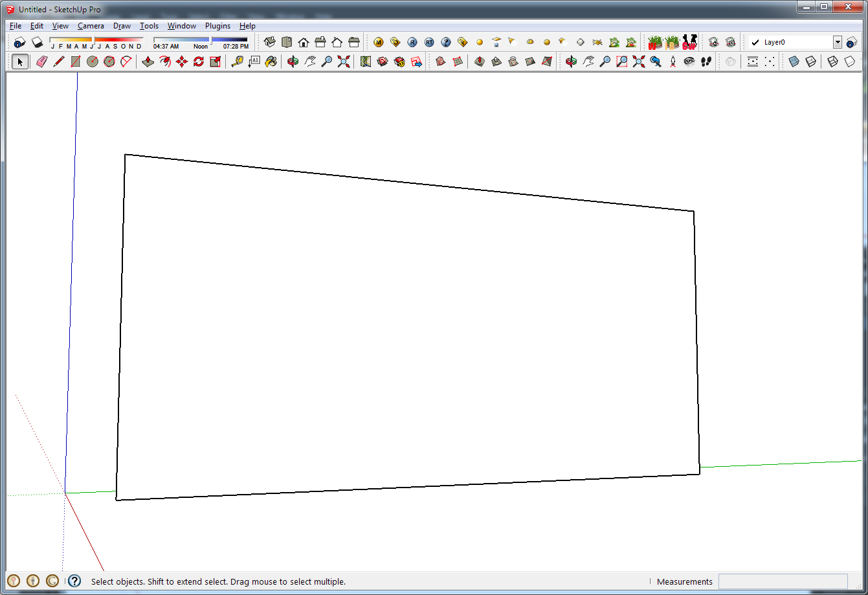Enable Back Edges style

click(x=810, y=62)
